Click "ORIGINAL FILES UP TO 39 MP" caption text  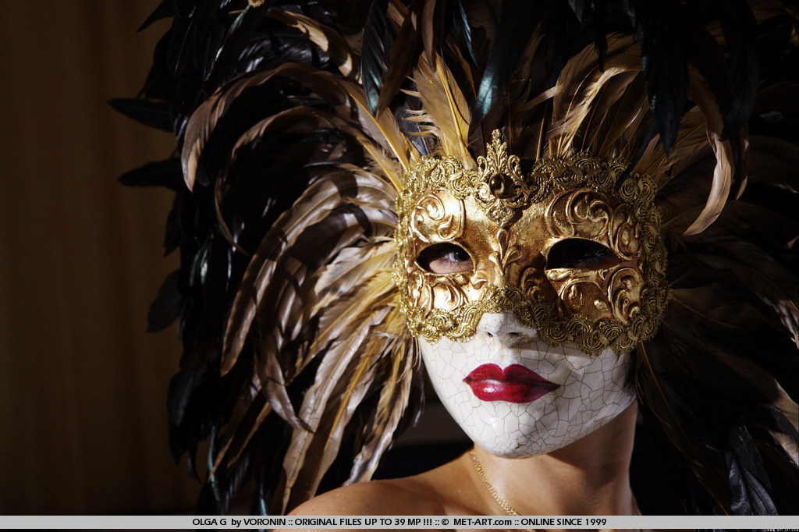(357, 522)
